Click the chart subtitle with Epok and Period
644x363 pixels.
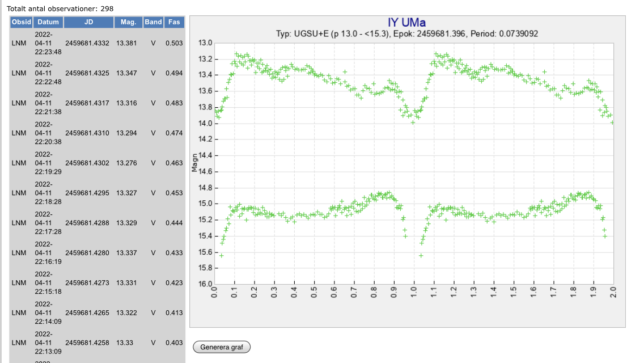click(x=406, y=34)
